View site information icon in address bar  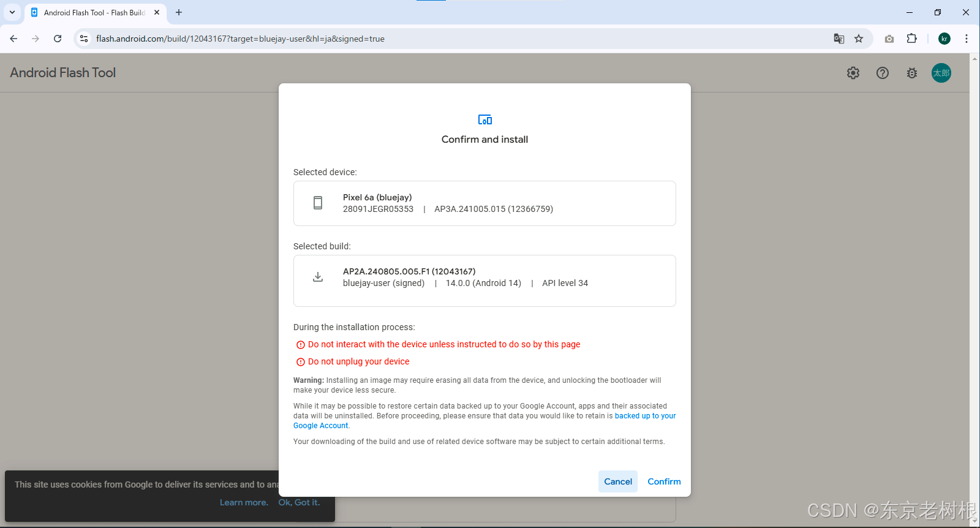[x=84, y=39]
